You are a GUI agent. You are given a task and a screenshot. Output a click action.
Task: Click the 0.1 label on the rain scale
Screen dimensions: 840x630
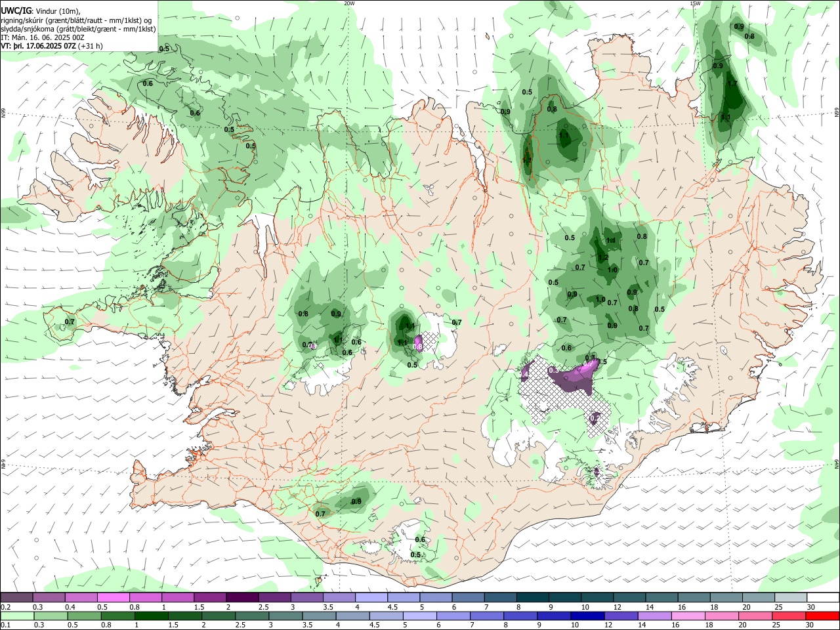click(x=5, y=625)
